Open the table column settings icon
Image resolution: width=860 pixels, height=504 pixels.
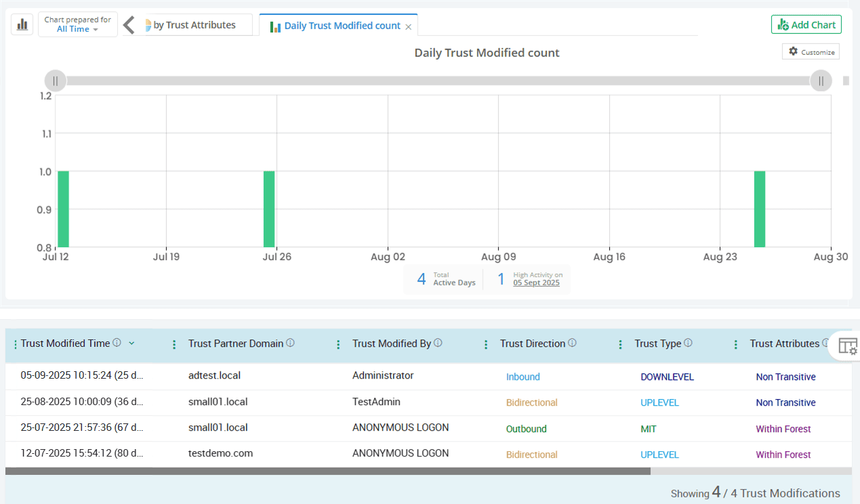(847, 345)
